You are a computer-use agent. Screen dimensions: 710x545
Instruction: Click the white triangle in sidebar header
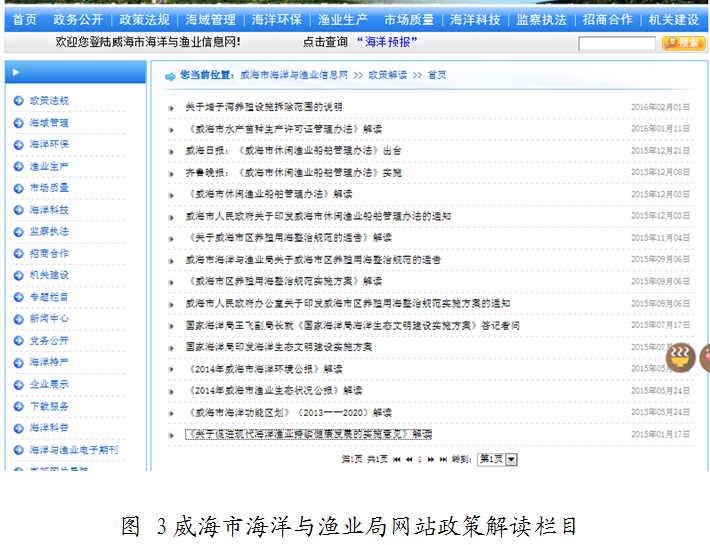16,72
